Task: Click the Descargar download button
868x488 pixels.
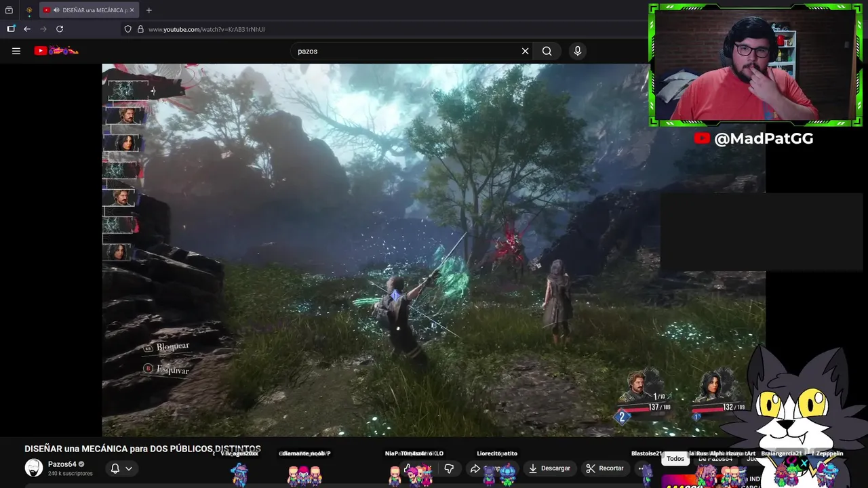Action: (x=550, y=468)
